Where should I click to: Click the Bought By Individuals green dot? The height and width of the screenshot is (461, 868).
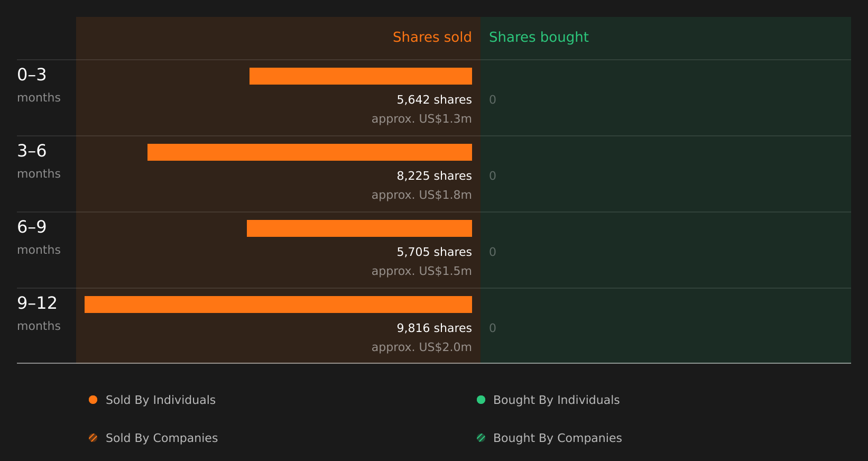[x=481, y=400]
